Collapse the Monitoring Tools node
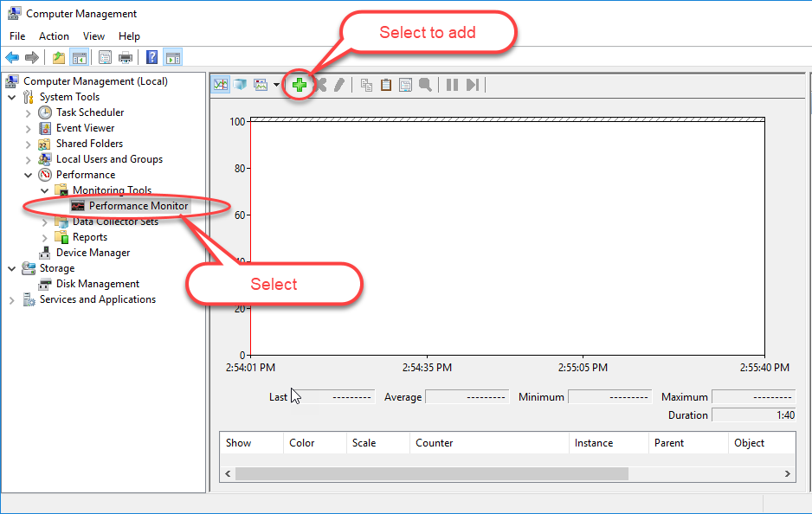Viewport: 812px width, 514px height. tap(45, 190)
